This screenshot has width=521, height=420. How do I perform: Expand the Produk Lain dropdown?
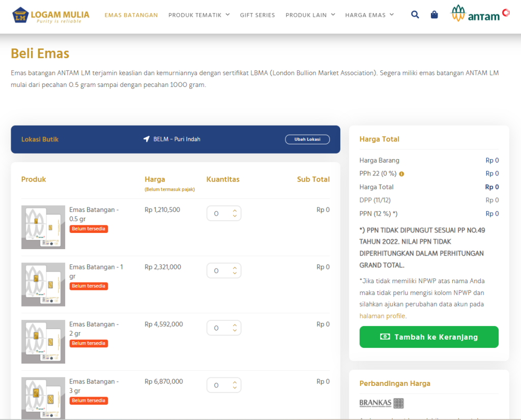pyautogui.click(x=310, y=15)
